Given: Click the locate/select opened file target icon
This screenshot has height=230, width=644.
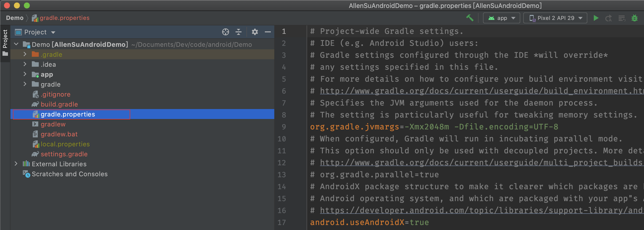Looking at the screenshot, I should coord(226,32).
